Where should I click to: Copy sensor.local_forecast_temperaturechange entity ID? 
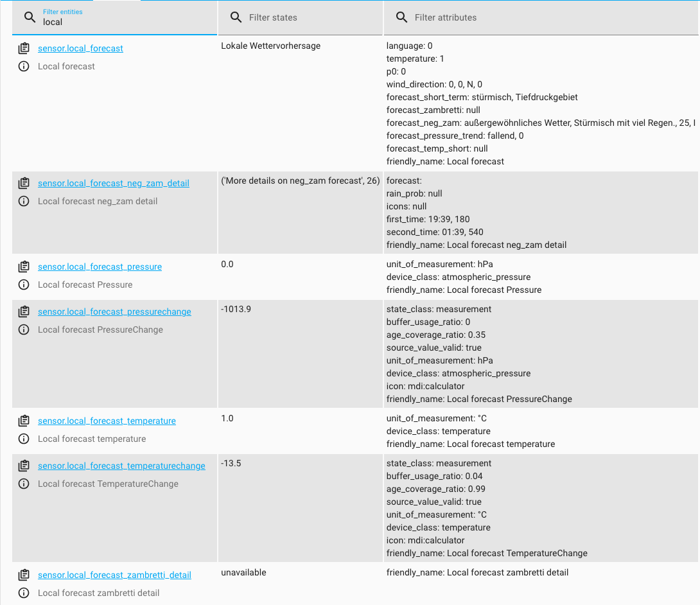tap(24, 466)
